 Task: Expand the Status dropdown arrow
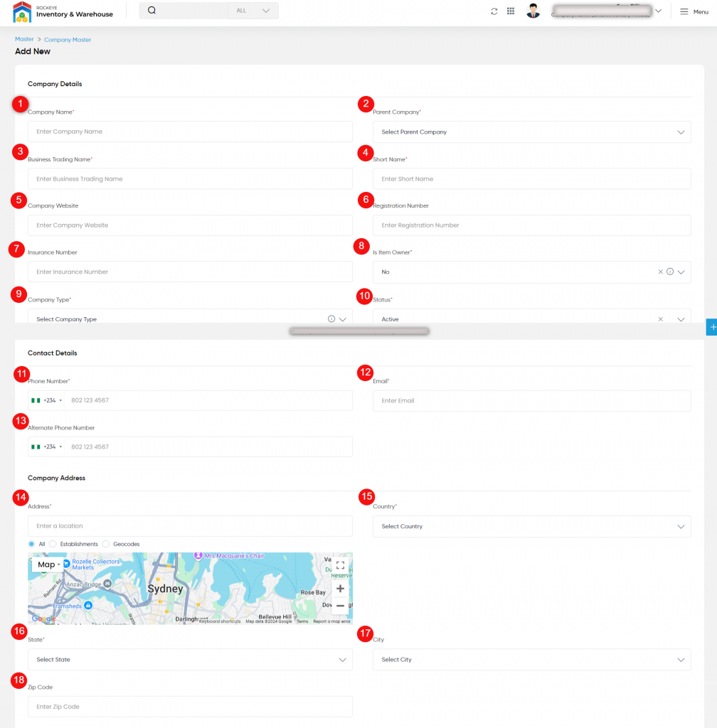click(681, 319)
